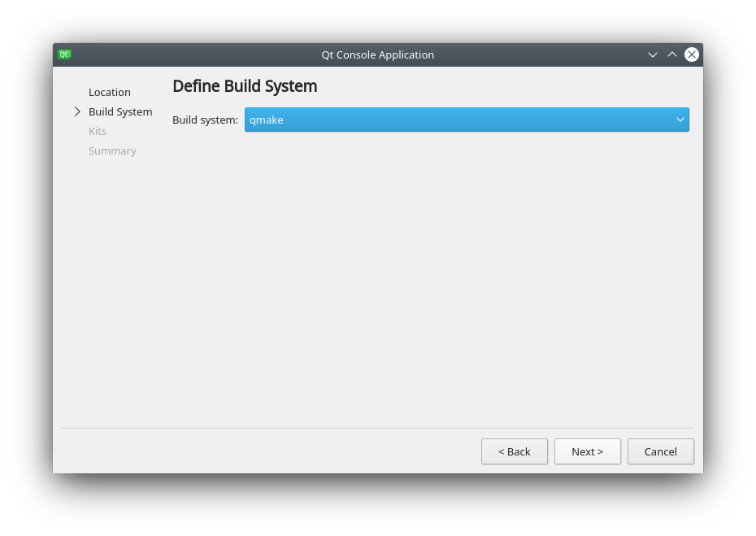Select the Summary wizard step
This screenshot has width=756, height=536.
(112, 150)
